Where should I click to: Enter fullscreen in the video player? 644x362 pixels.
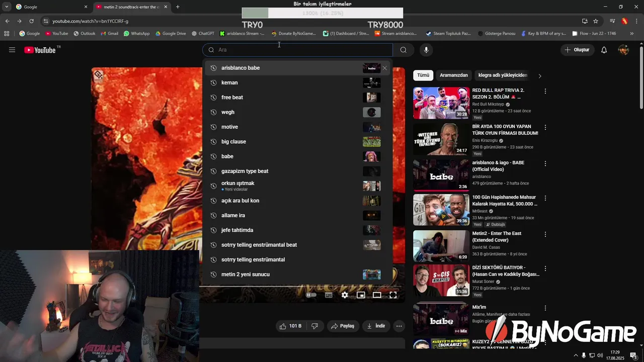[x=393, y=295]
